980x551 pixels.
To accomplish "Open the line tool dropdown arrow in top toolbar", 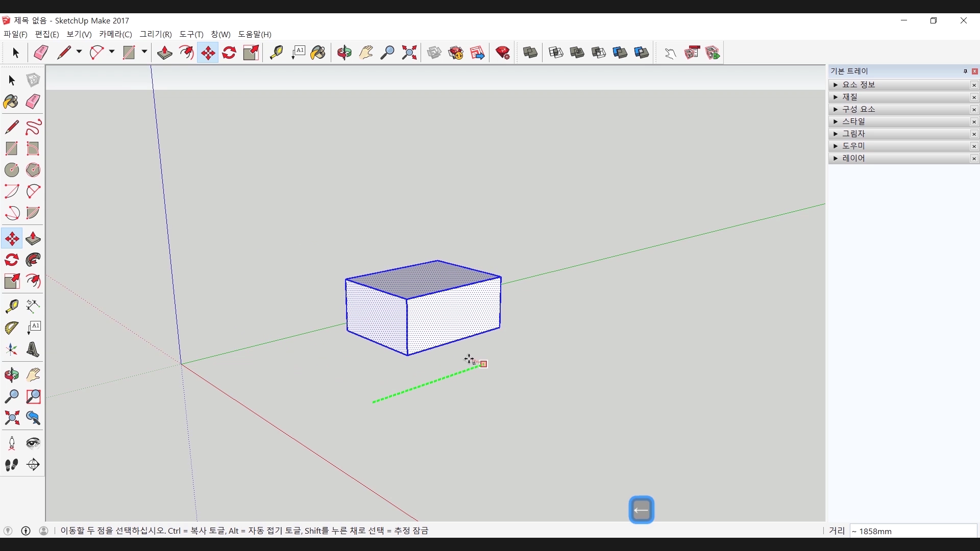I will pyautogui.click(x=79, y=52).
